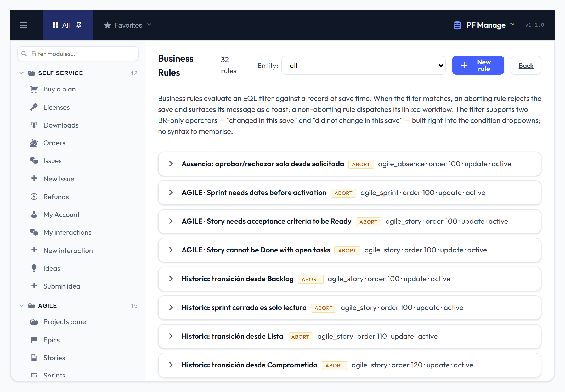Collapse the SELF SERVICE section
The image size is (565, 392).
click(21, 73)
